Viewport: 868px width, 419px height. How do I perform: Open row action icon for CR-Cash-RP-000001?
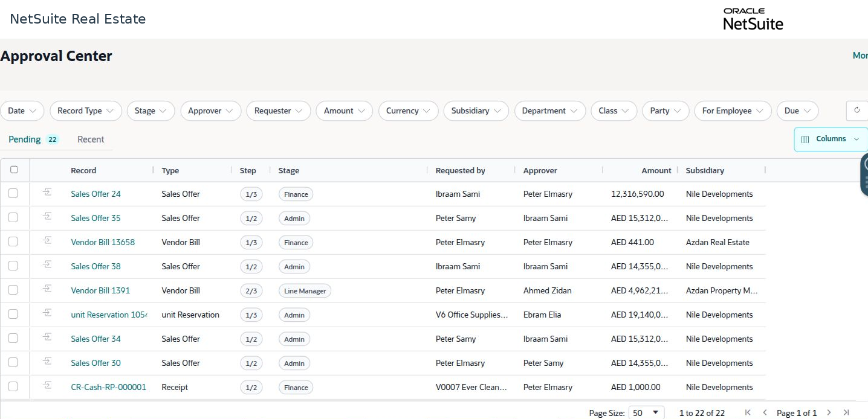click(47, 386)
